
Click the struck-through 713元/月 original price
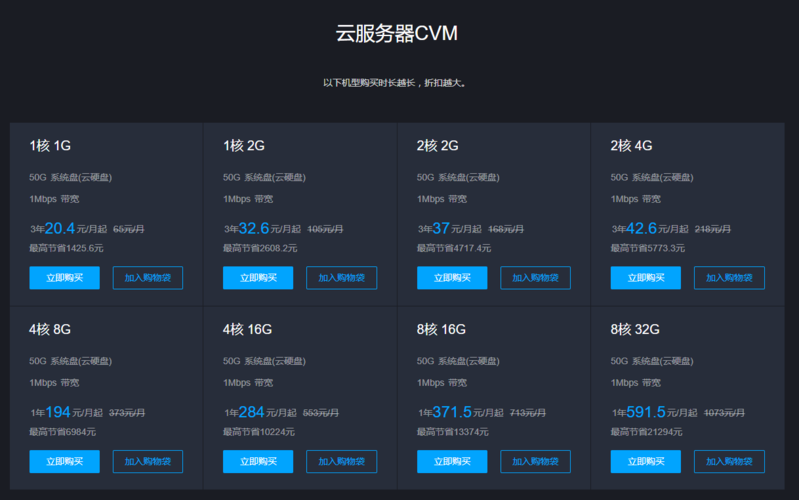click(x=528, y=413)
